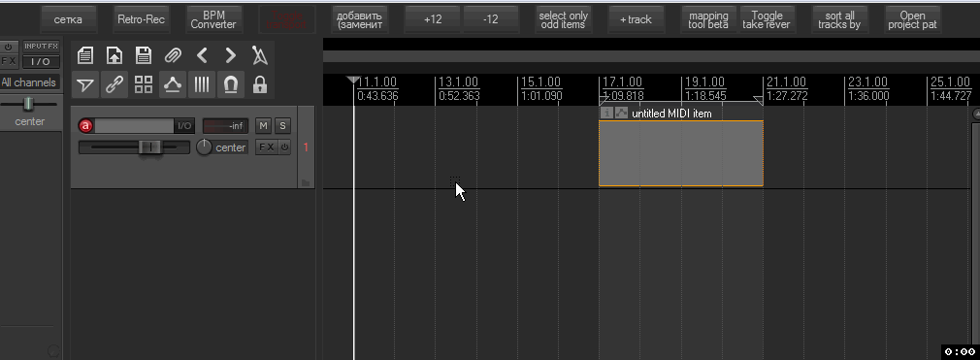This screenshot has width=980, height=360.
Task: Open track 1 I/O routing button
Action: 184,126
